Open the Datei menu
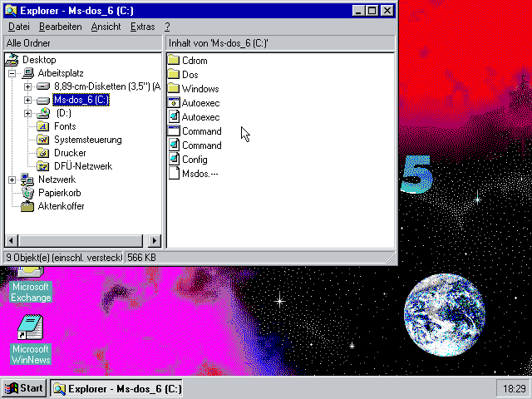532x399 pixels. [18, 27]
